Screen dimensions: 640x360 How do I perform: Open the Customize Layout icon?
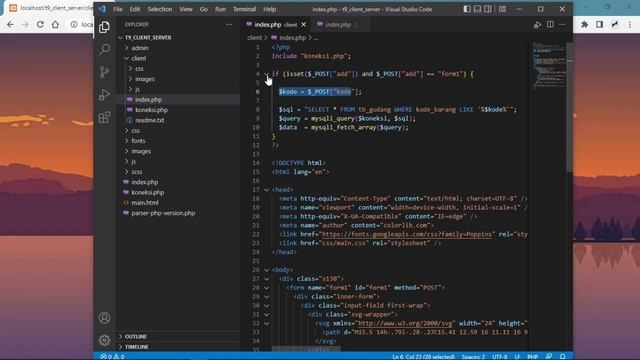pos(502,9)
